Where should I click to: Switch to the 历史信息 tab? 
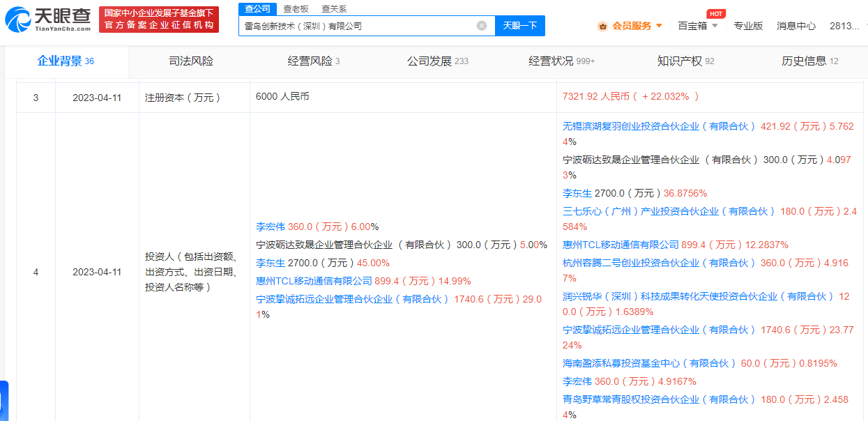point(809,61)
